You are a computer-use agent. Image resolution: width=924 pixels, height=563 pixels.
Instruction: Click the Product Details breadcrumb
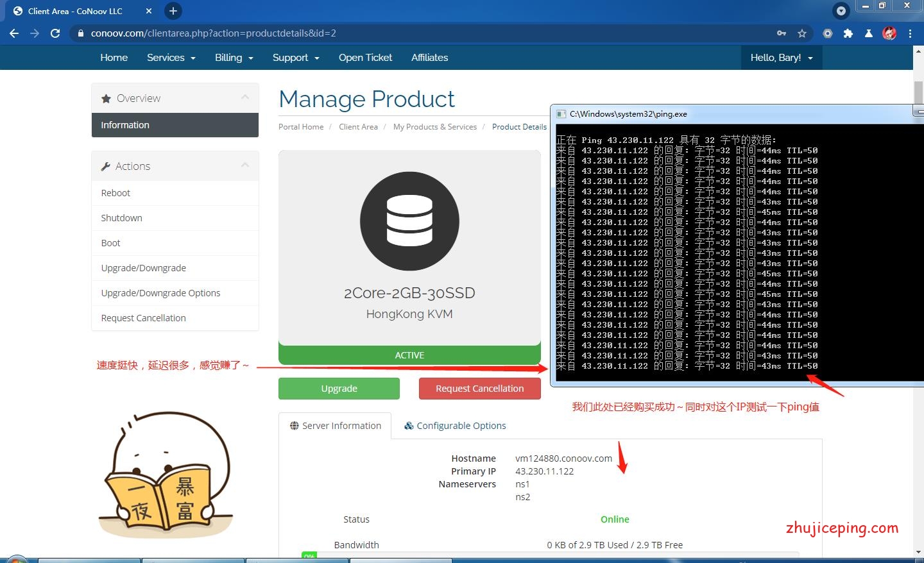(x=520, y=127)
